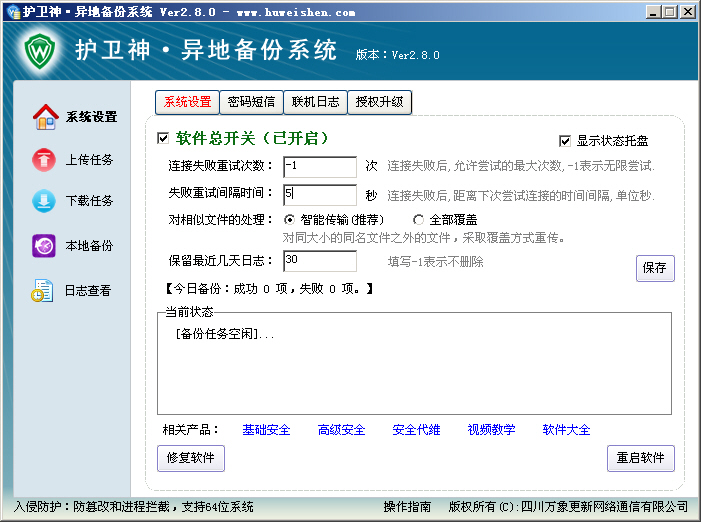
Task: Open 本地备份 in sidebar
Action: (89, 246)
